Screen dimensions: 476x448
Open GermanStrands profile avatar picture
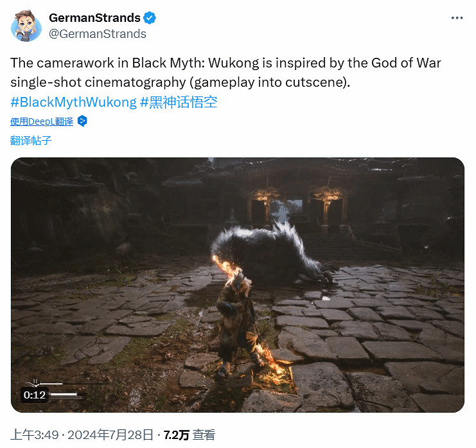click(x=26, y=26)
